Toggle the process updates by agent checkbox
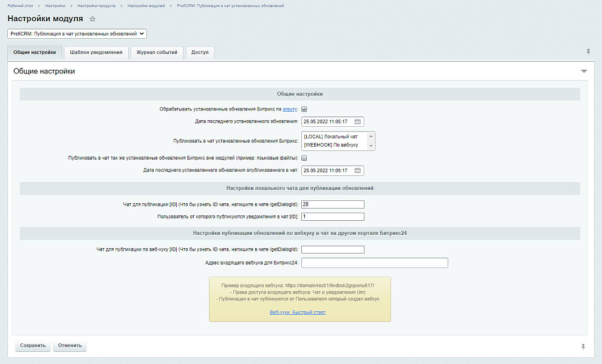Viewport: 602px width, 364px height. 304,109
